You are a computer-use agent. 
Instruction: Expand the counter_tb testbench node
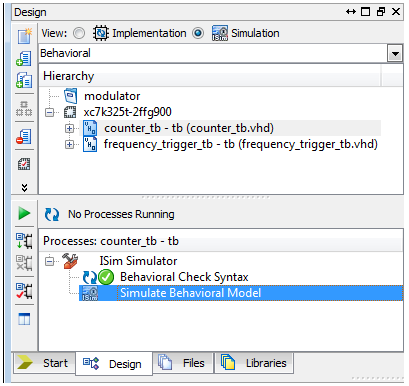coord(69,128)
